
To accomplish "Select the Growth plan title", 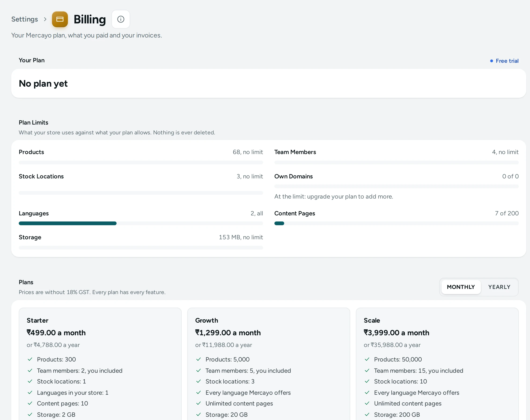I will [x=206, y=321].
